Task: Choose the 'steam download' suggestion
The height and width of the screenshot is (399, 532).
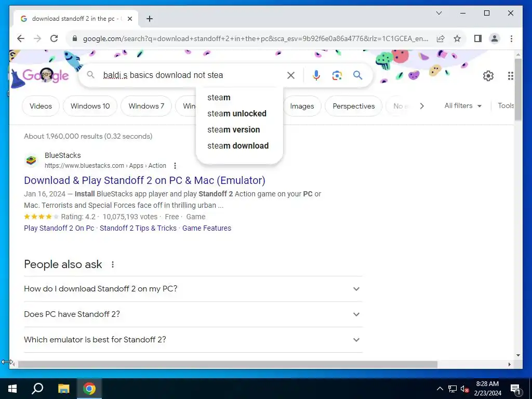Action: click(x=239, y=146)
